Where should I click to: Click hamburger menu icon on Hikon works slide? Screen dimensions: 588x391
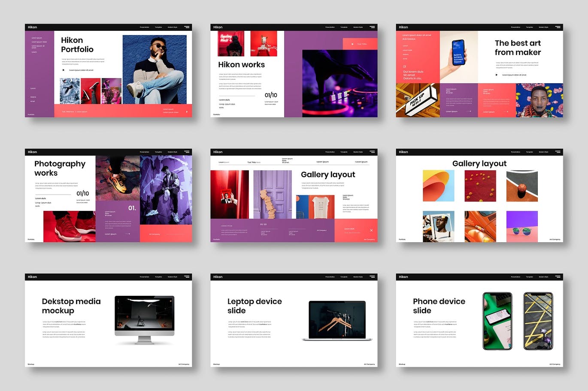pos(372,27)
